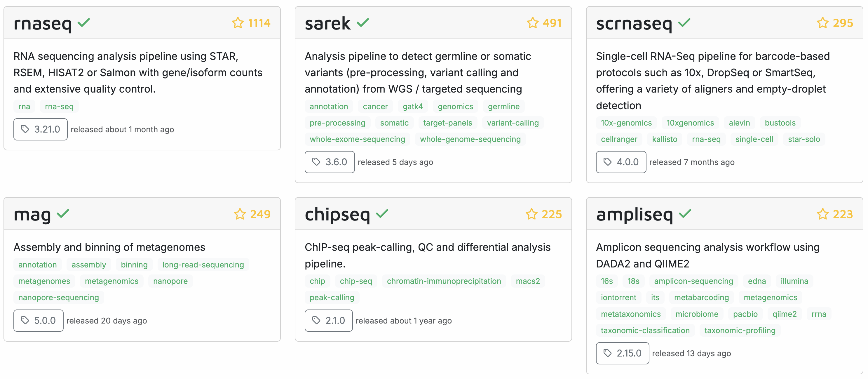Click the star icon on ampliseq card
The width and height of the screenshot is (868, 379).
[x=822, y=214]
